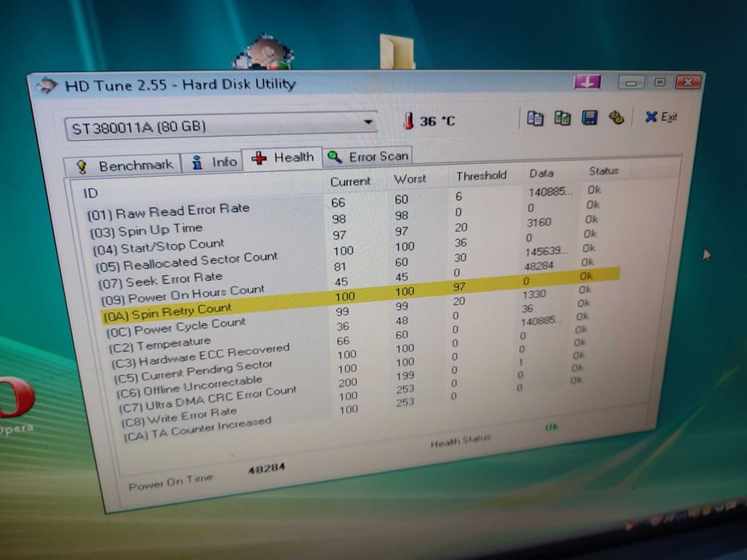Click the Info tab blue i icon

tap(197, 162)
